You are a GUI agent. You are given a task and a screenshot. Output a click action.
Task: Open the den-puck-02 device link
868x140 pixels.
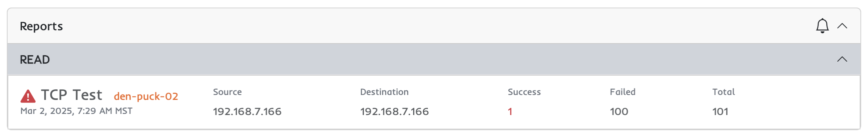[x=146, y=96]
